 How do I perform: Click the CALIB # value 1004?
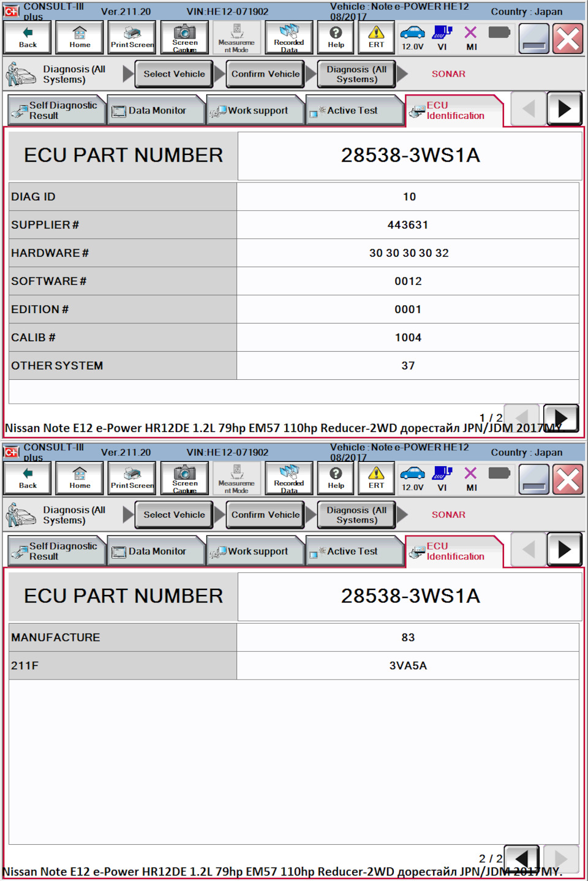tap(408, 338)
